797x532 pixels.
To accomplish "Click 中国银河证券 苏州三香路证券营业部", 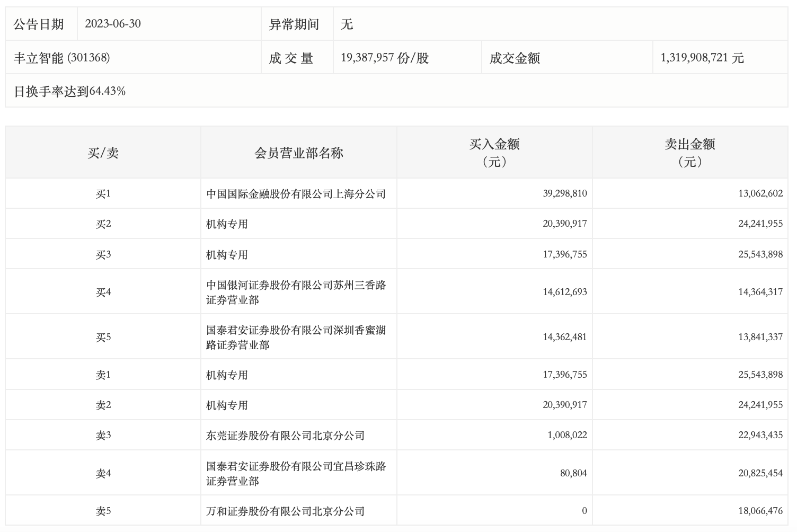I will click(296, 292).
